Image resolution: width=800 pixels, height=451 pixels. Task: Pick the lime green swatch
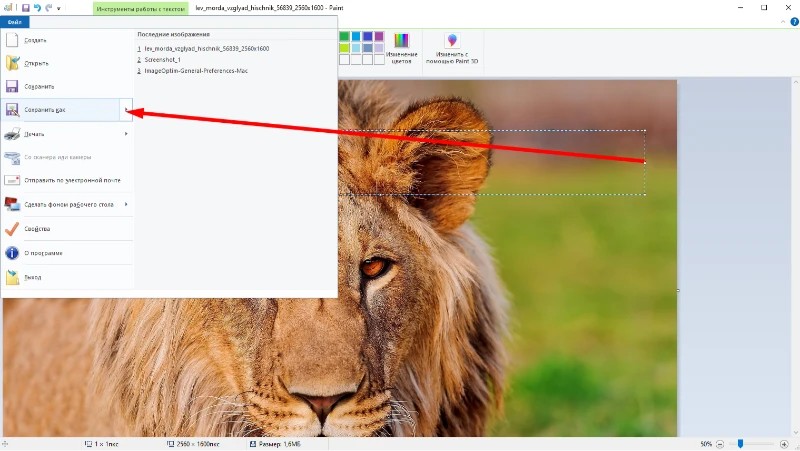[x=344, y=48]
